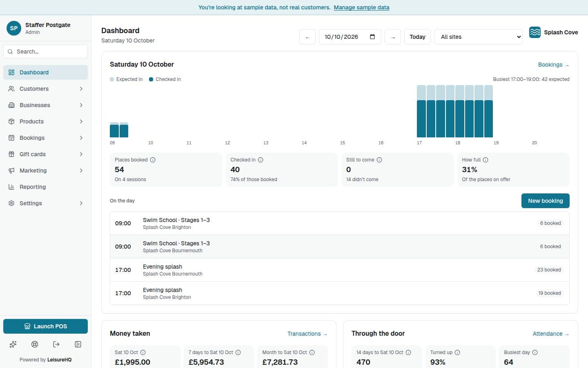Open the All sites dropdown

point(478,37)
